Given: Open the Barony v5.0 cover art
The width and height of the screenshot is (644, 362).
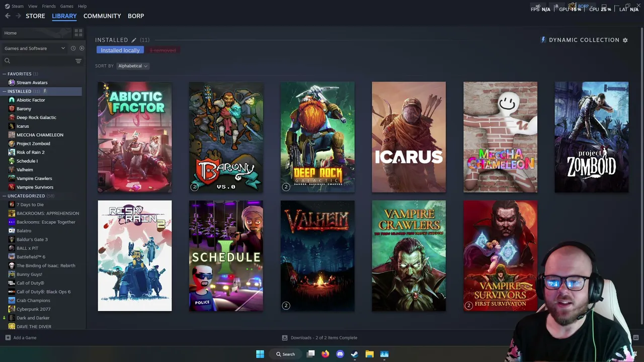Looking at the screenshot, I should coord(226,137).
